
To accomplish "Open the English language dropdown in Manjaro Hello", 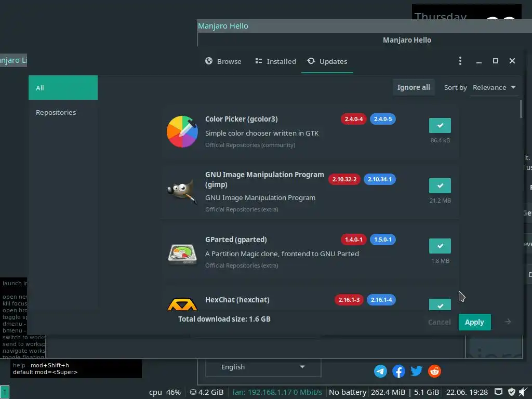I will pyautogui.click(x=263, y=367).
